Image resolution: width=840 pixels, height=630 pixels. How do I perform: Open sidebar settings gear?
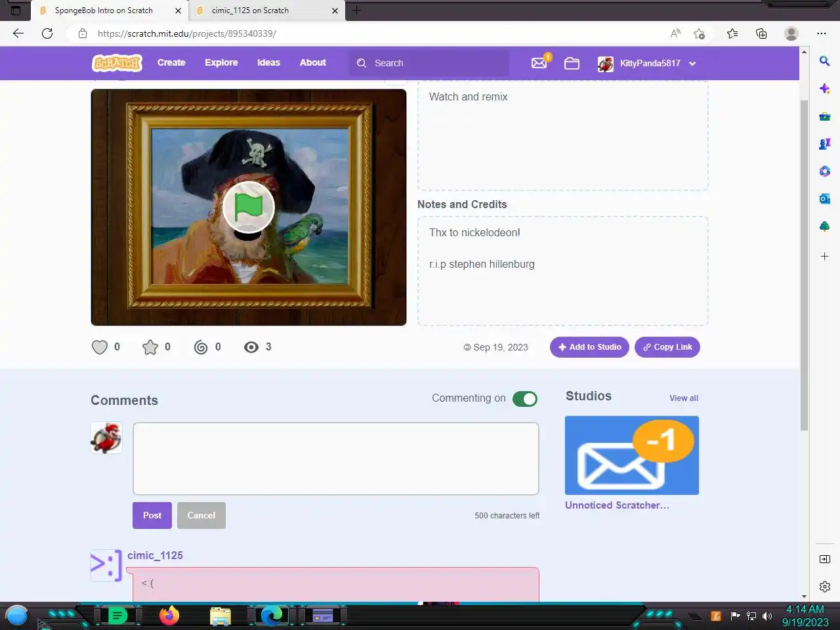pos(825,587)
